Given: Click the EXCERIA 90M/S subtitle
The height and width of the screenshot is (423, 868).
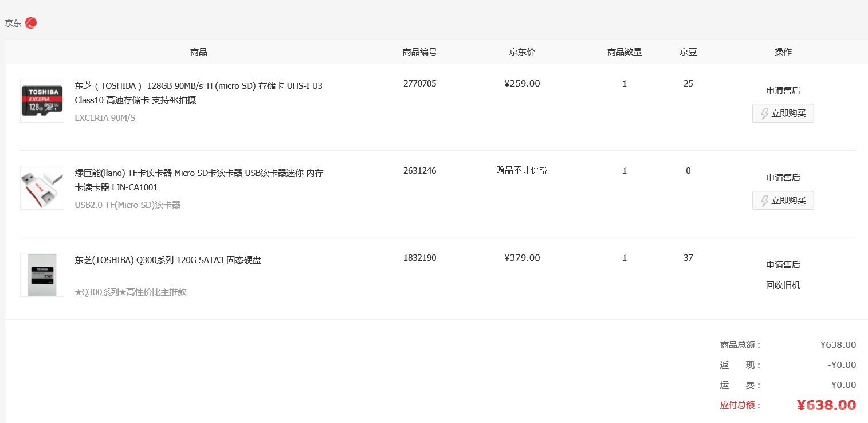Looking at the screenshot, I should tap(105, 118).
